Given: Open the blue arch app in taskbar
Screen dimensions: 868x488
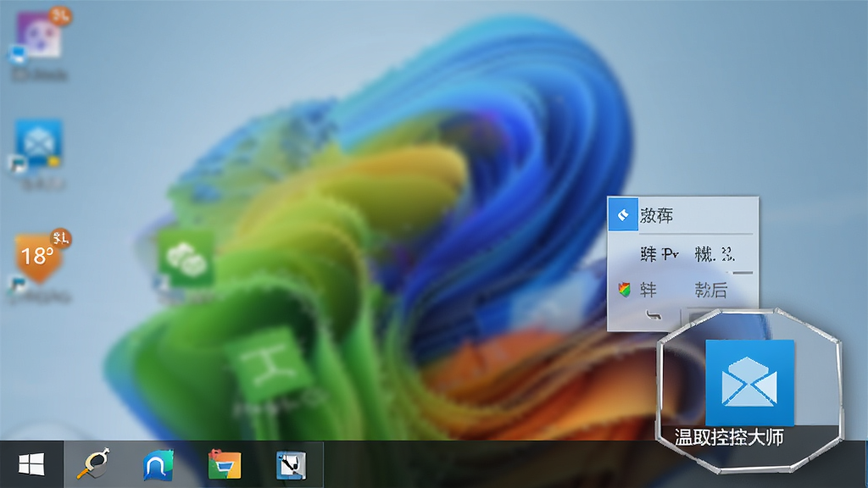Looking at the screenshot, I should 159,465.
